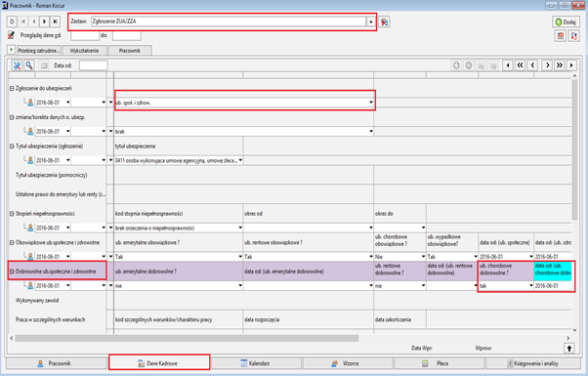This screenshot has height=376, width=588.
Task: Click the horizontal scrollbar under the grid
Action: [x=187, y=339]
